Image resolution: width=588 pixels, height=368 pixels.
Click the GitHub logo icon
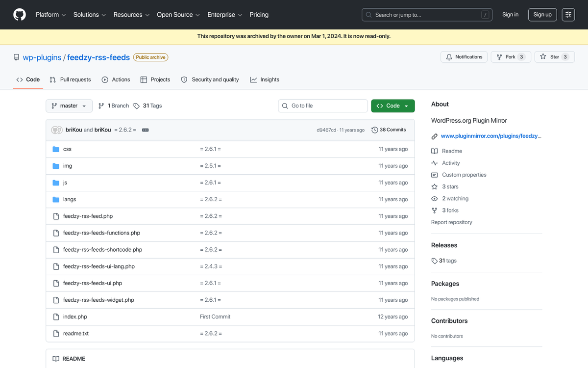tap(20, 15)
